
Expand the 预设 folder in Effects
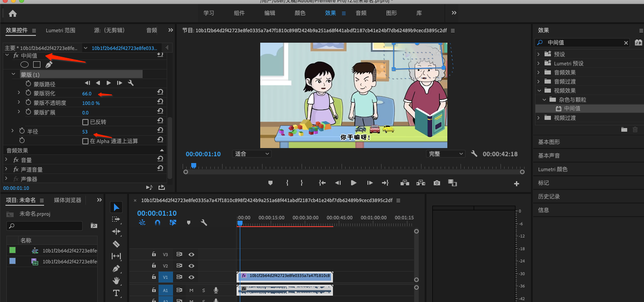[x=539, y=54]
